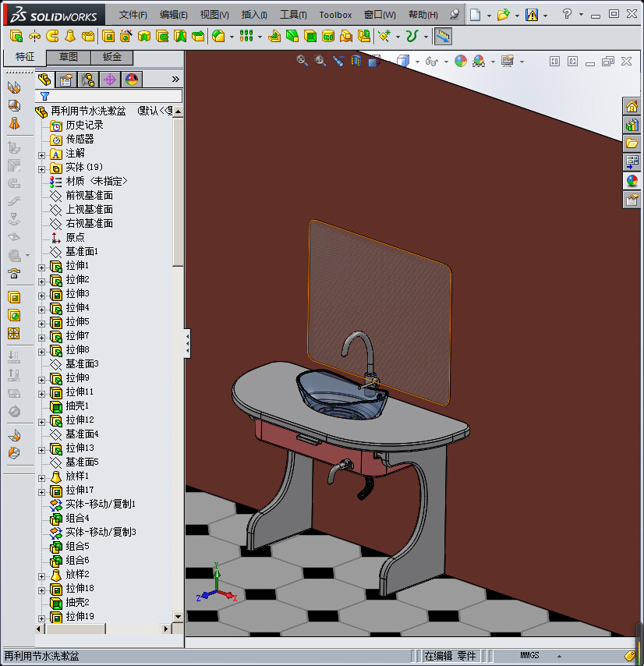
Task: Open the Linear Pattern dropdown arrow
Action: (260, 37)
